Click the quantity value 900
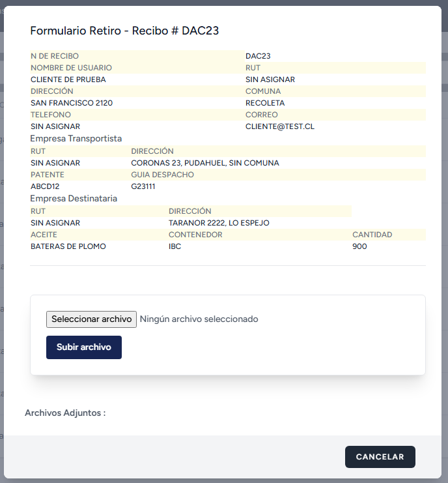 (x=359, y=246)
